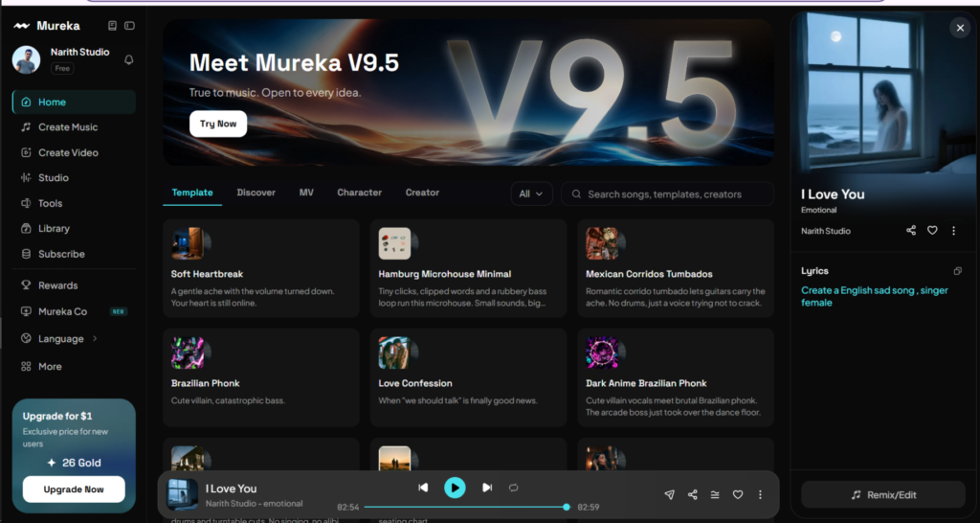Open the Brazilian Phonk template thumbnail
Image resolution: width=980 pixels, height=523 pixels.
point(188,352)
